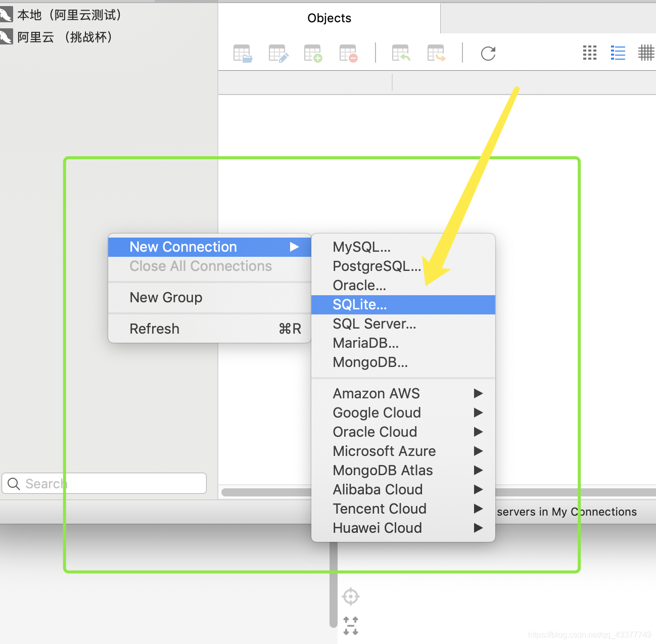Expand Microsoft Azure submenu
Screen dimensions: 656x644
point(403,451)
